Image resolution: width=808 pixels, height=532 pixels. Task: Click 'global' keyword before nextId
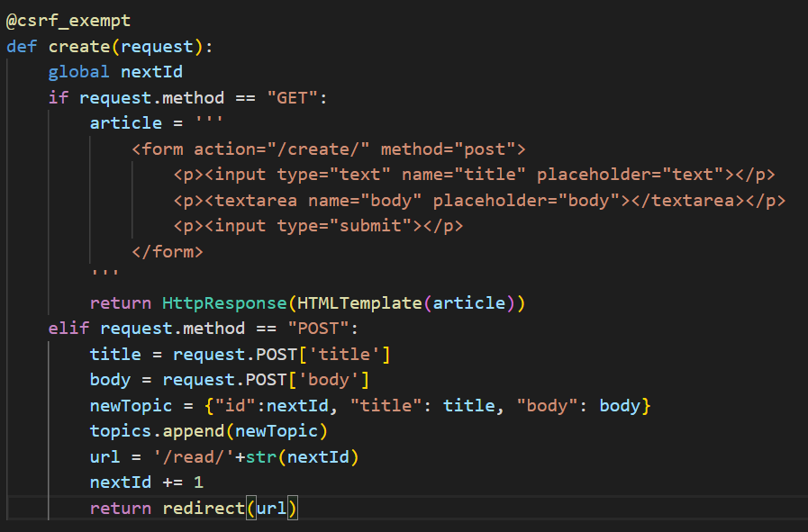point(79,72)
